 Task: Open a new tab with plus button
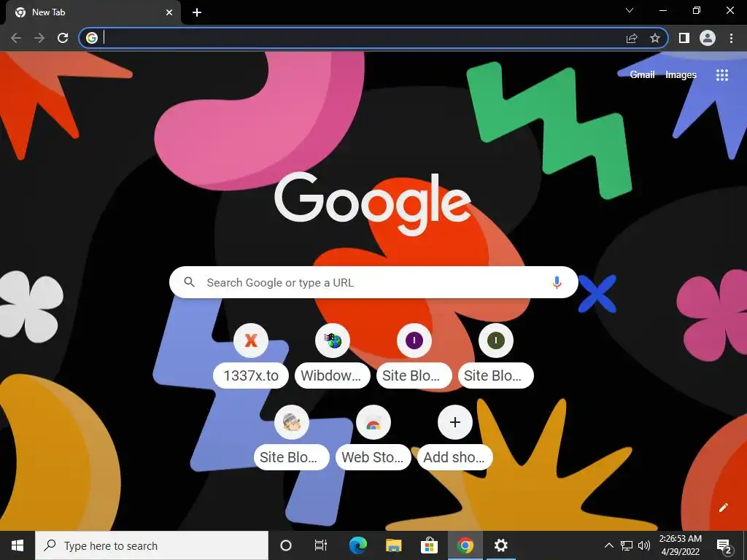coord(197,12)
